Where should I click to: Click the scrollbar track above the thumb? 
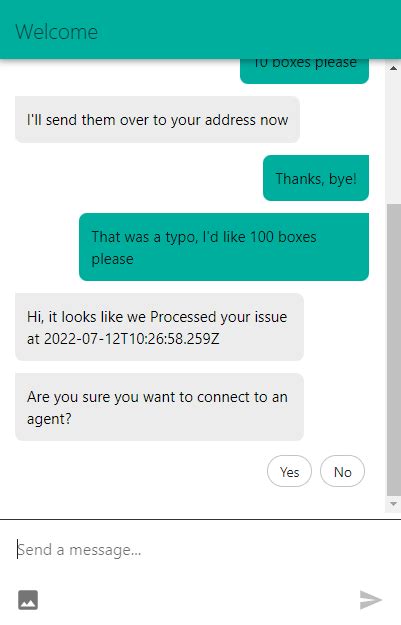click(393, 140)
